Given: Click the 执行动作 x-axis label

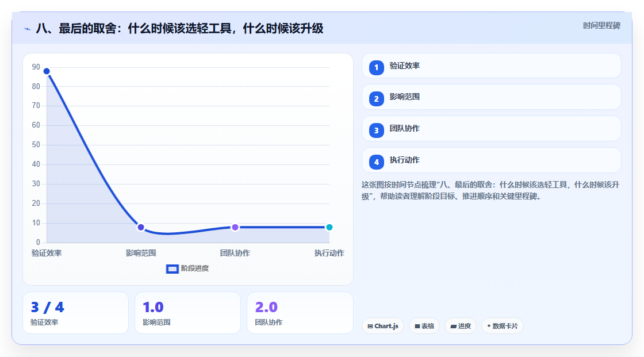Looking at the screenshot, I should [x=329, y=253].
